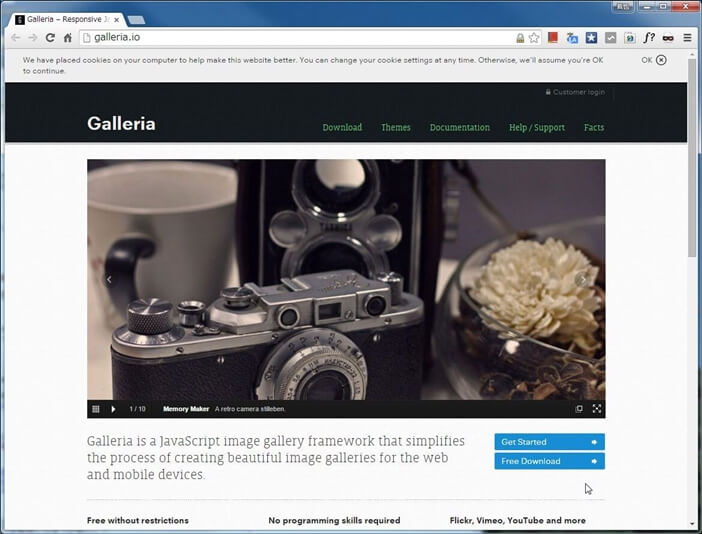Viewport: 702px width, 534px height.
Task: Bookmark this page with star icon
Action: tap(534, 38)
